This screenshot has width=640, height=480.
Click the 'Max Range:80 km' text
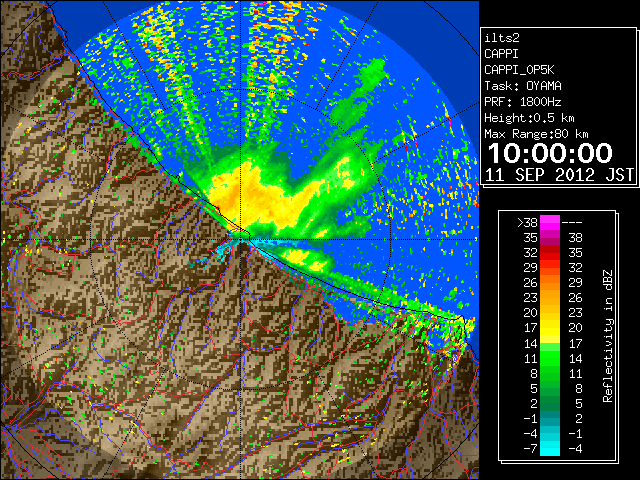[536, 134]
